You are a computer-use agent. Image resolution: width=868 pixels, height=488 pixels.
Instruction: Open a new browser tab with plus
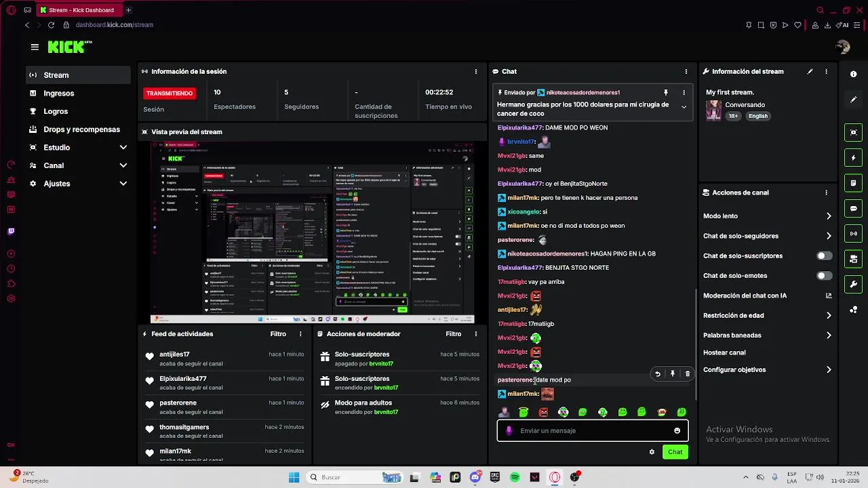click(x=128, y=10)
